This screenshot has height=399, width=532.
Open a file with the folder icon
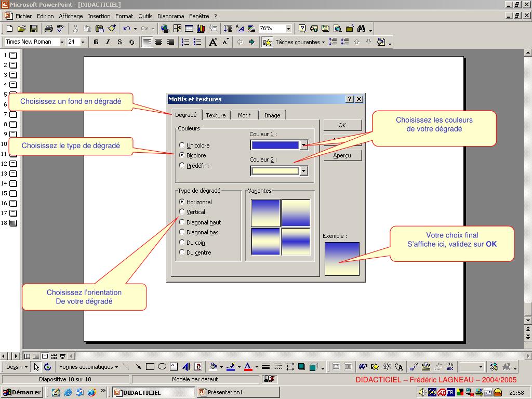coord(21,29)
